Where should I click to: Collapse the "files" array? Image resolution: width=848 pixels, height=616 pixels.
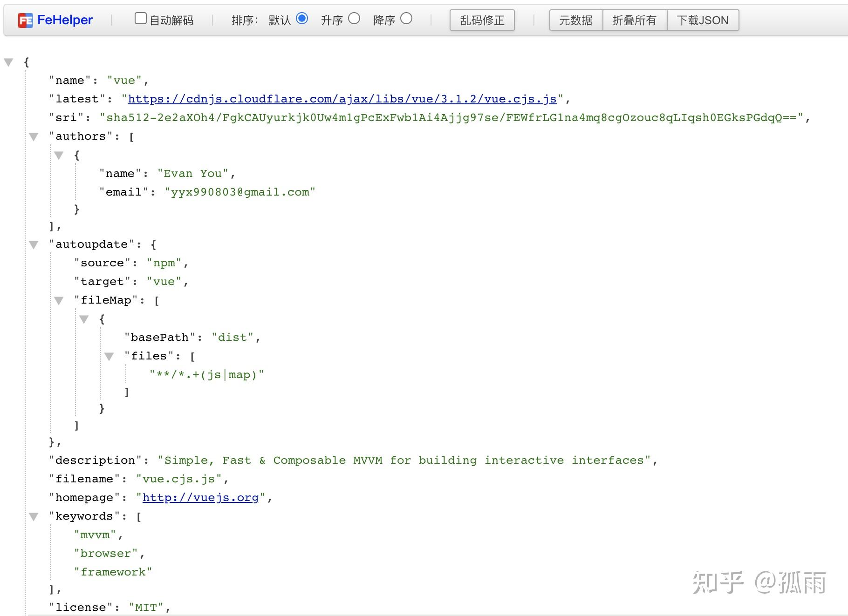pyautogui.click(x=109, y=357)
